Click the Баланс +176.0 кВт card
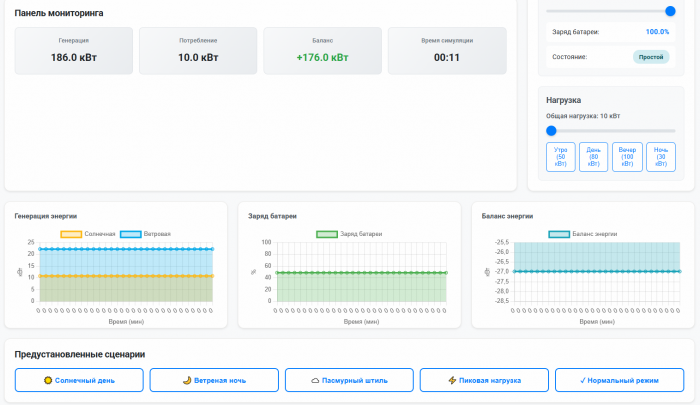The image size is (700, 405). (x=322, y=51)
